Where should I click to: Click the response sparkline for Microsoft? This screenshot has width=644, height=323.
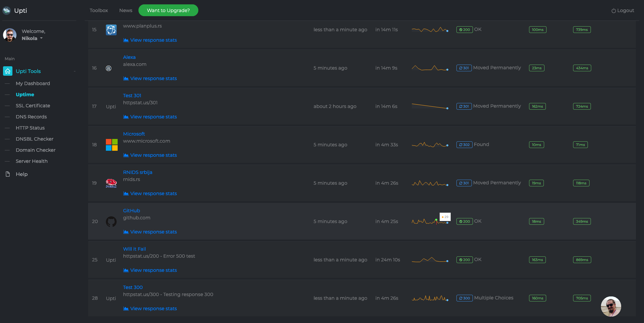430,145
